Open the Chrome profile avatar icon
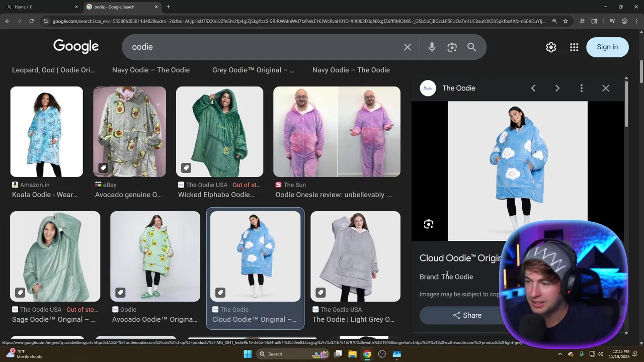Viewport: 644px width, 362px height. click(624, 21)
